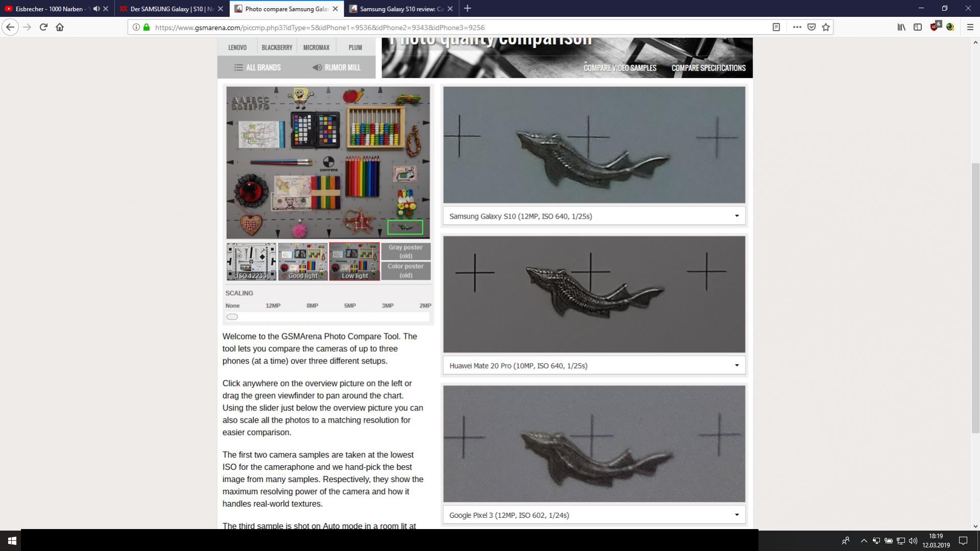Image resolution: width=980 pixels, height=551 pixels.
Task: Click the address bar URL
Action: tap(320, 28)
